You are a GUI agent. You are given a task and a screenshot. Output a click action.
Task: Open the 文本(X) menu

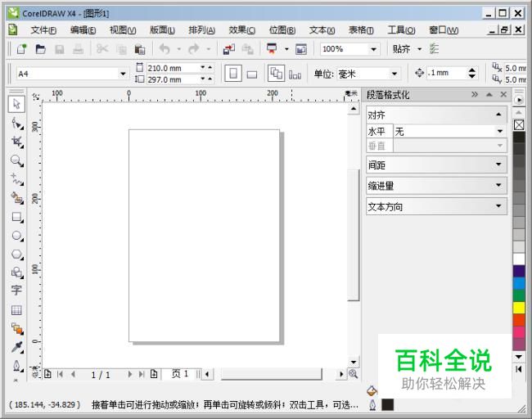(322, 30)
